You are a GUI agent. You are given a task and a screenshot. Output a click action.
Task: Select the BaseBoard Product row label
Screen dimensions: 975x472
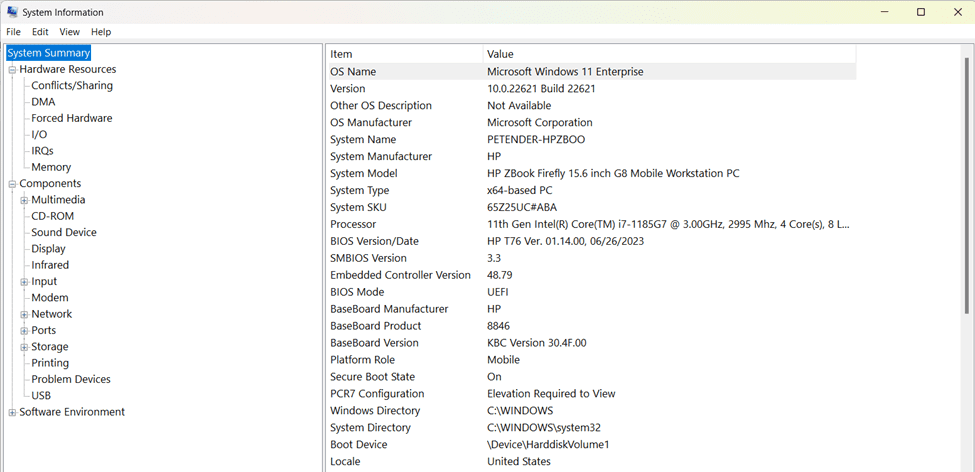(376, 326)
